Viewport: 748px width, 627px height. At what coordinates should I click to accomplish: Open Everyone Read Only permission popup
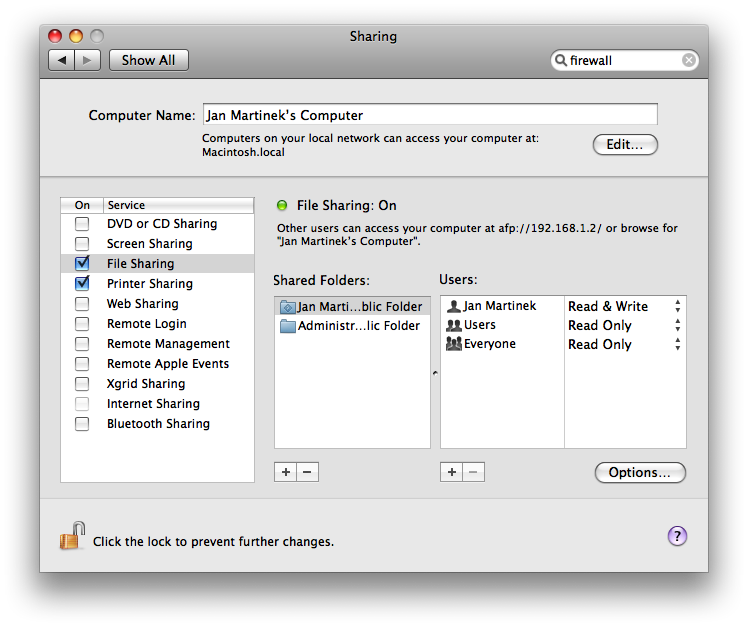coord(624,344)
